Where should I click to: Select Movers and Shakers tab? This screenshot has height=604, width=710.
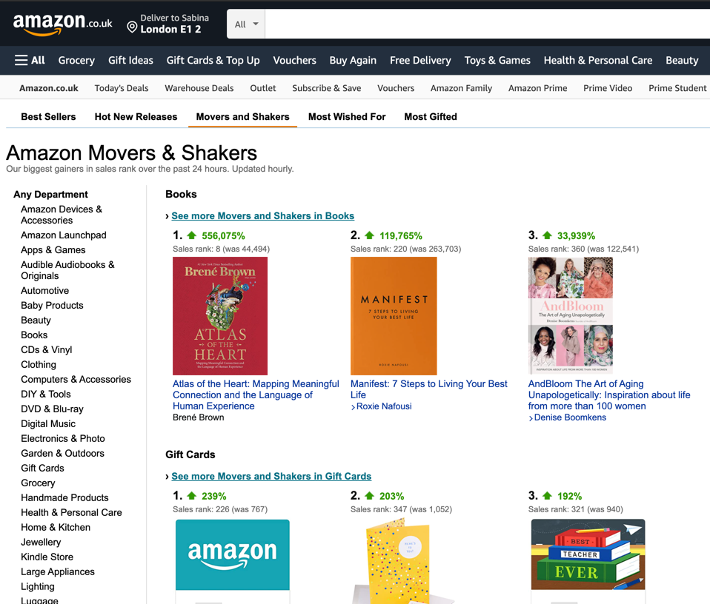[243, 117]
